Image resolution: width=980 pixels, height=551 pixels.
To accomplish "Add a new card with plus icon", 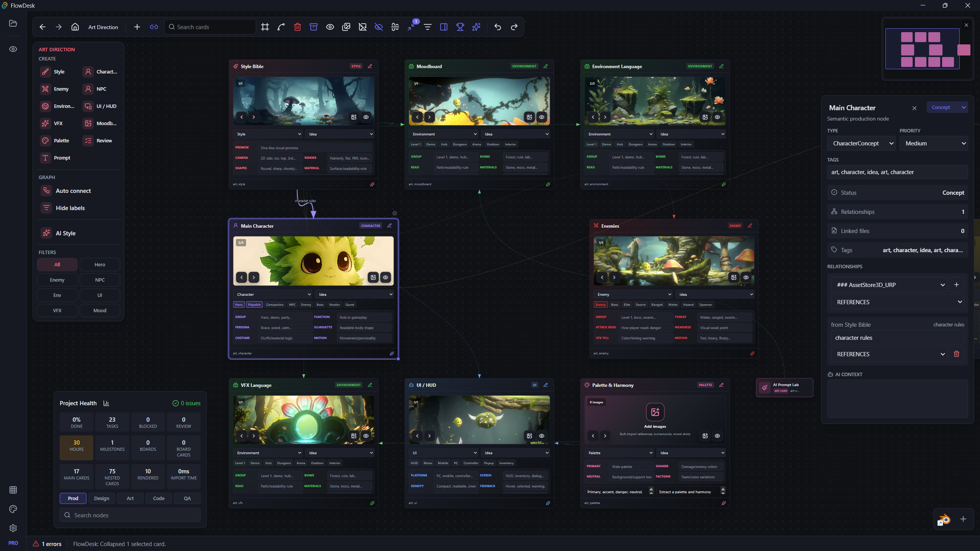I will pos(137,27).
